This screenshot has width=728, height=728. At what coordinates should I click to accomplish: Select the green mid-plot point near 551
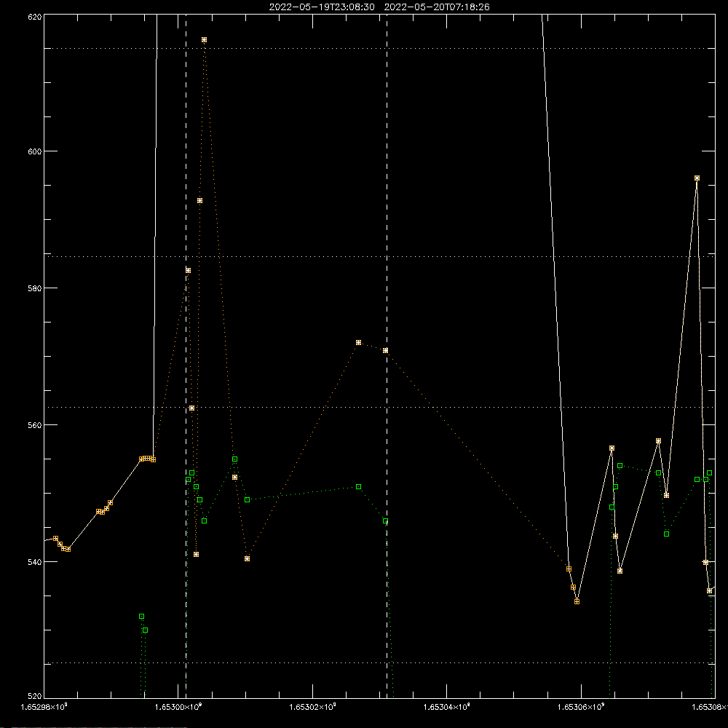click(358, 486)
